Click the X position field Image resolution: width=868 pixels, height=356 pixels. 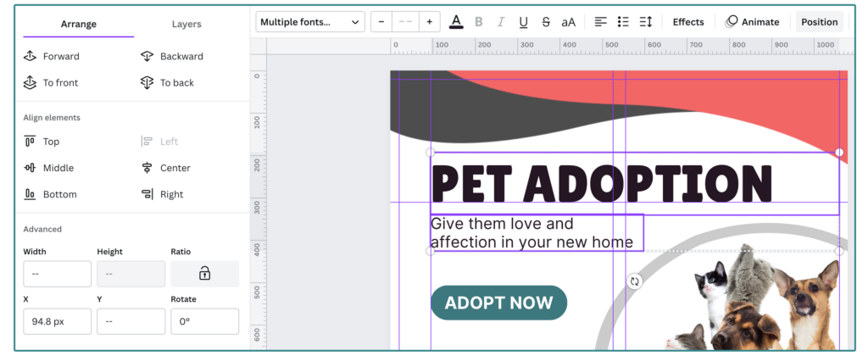tap(57, 321)
